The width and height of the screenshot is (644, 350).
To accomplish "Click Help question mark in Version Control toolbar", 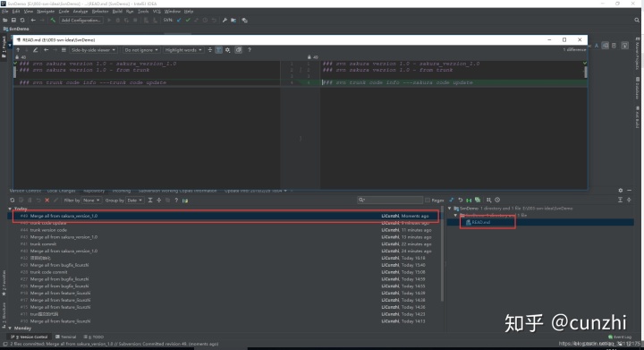I will click(176, 200).
